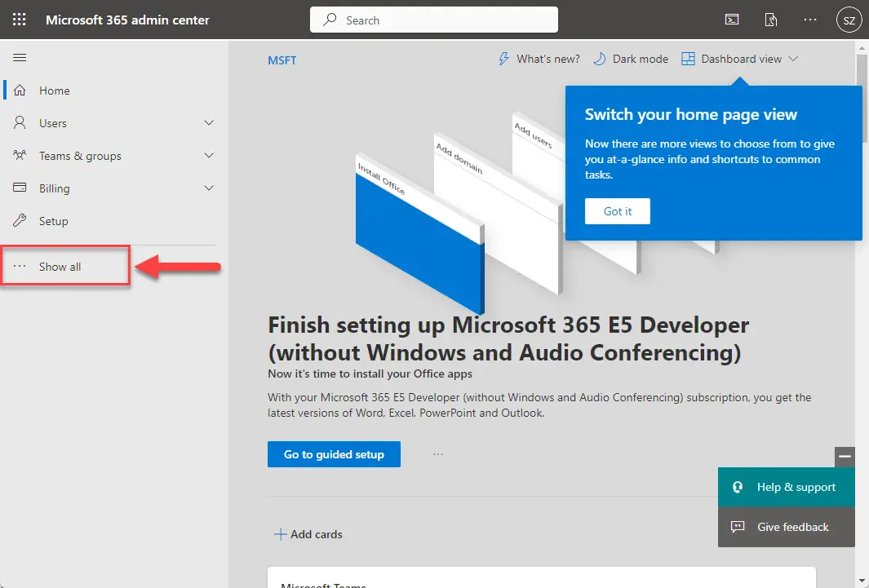Click the document download icon in header
This screenshot has height=588, width=869.
tap(771, 20)
